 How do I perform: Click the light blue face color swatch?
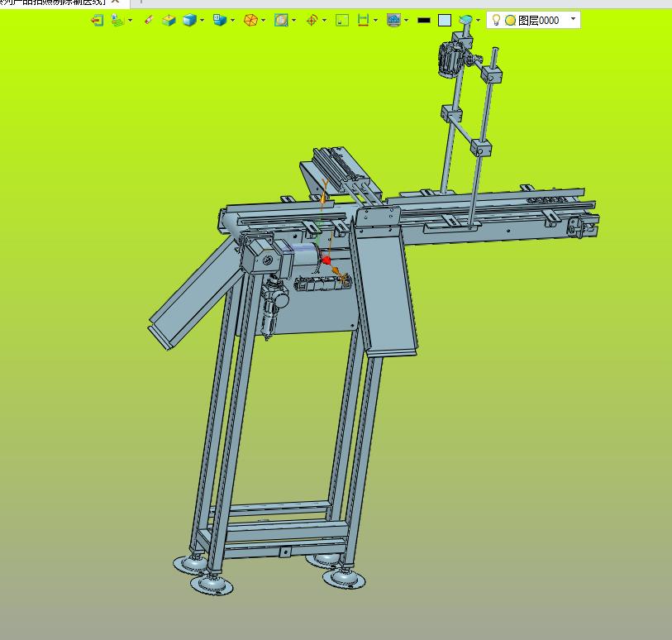coord(445,20)
